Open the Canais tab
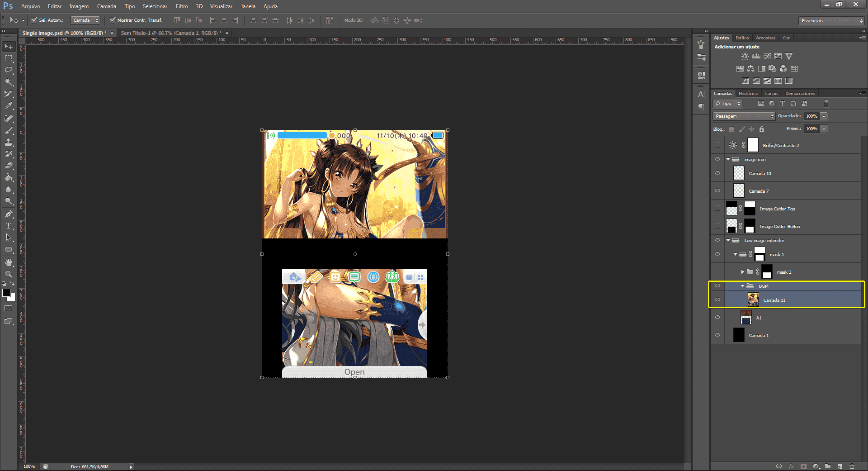This screenshot has height=471, width=868. pyautogui.click(x=771, y=94)
